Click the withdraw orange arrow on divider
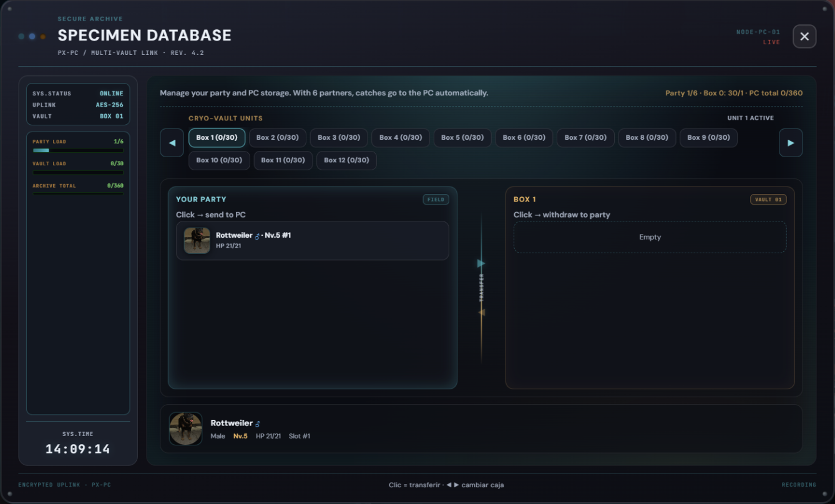835x504 pixels. pos(481,313)
